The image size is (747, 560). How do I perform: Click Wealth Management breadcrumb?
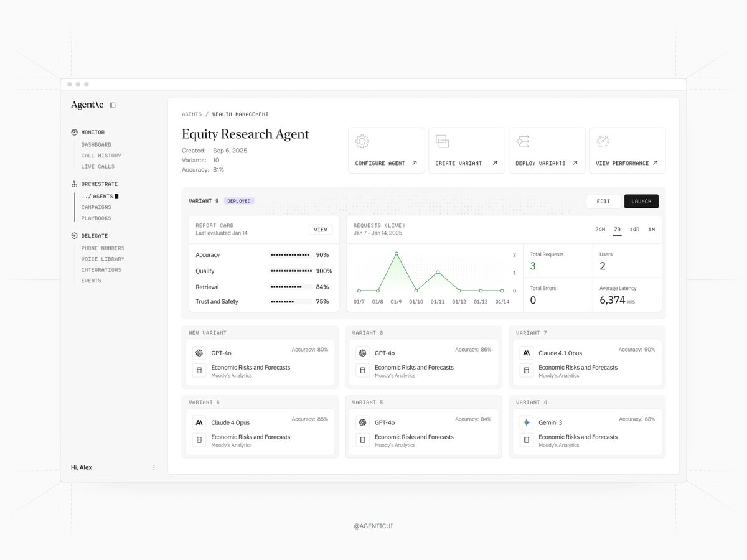click(x=240, y=114)
